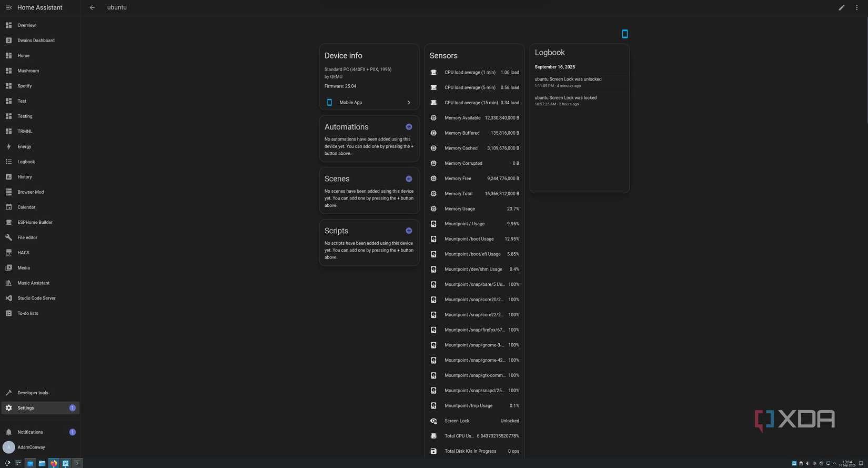Screen dimensions: 868x468
Task: Click the To-do lists sidebar icon
Action: [x=8, y=313]
